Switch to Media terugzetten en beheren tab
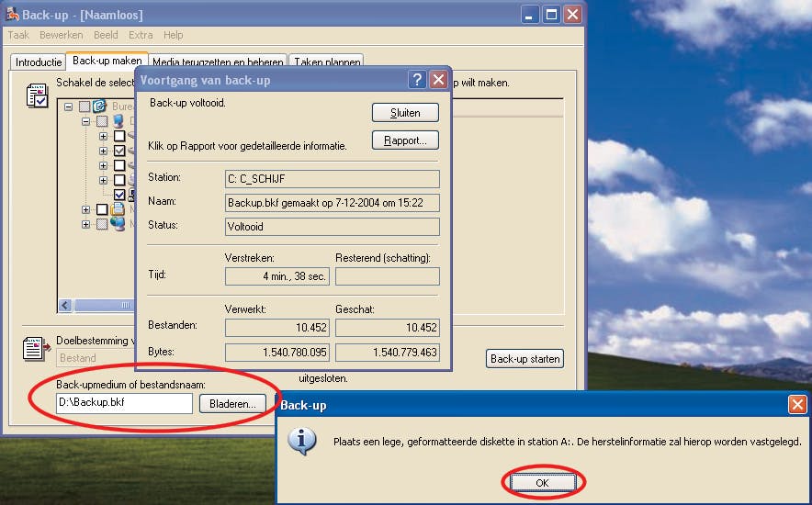 point(218,62)
